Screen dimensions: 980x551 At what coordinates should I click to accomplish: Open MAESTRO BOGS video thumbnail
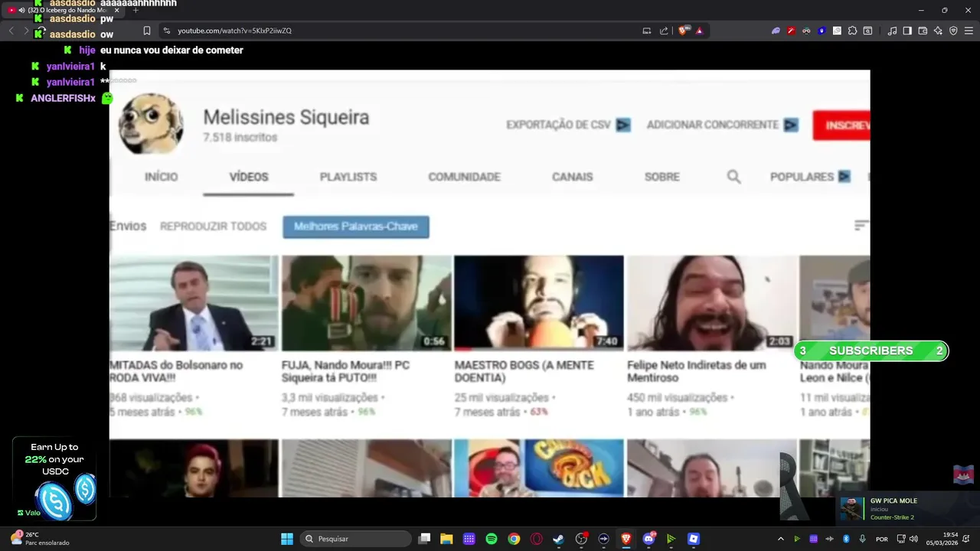(x=539, y=303)
